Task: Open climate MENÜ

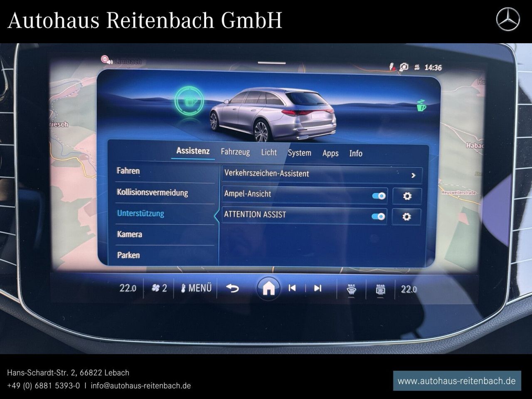Action: 196,288
